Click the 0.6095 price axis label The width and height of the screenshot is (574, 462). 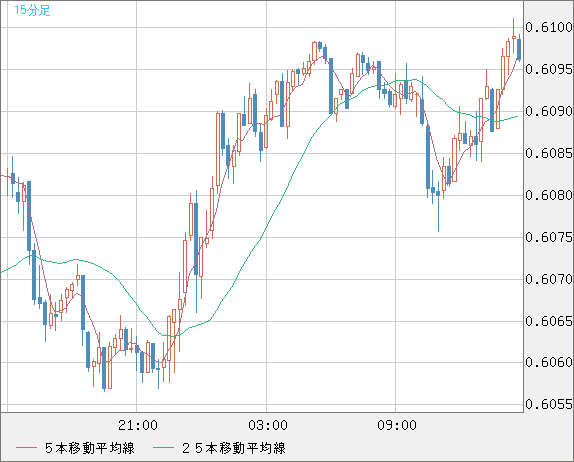coord(549,69)
